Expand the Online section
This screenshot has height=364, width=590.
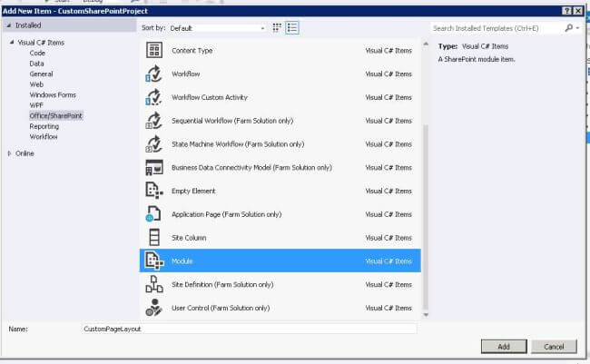tap(9, 153)
